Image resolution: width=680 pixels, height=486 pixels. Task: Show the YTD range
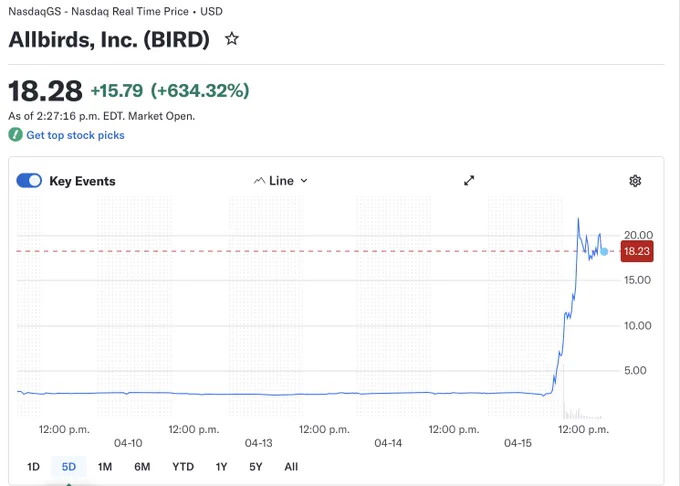click(x=183, y=467)
